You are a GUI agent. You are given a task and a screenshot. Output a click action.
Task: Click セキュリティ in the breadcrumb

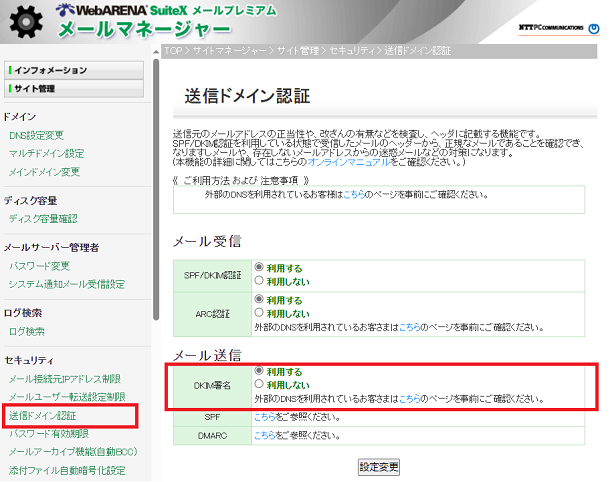(x=351, y=51)
